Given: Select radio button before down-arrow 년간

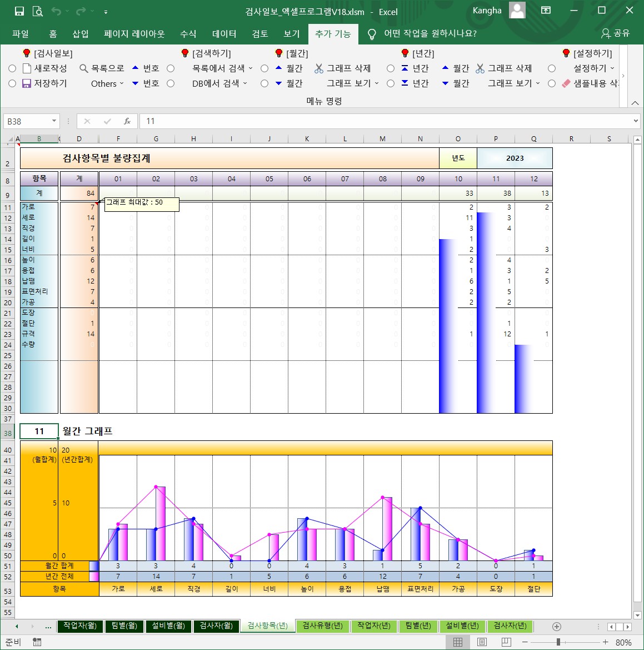Looking at the screenshot, I should [391, 83].
